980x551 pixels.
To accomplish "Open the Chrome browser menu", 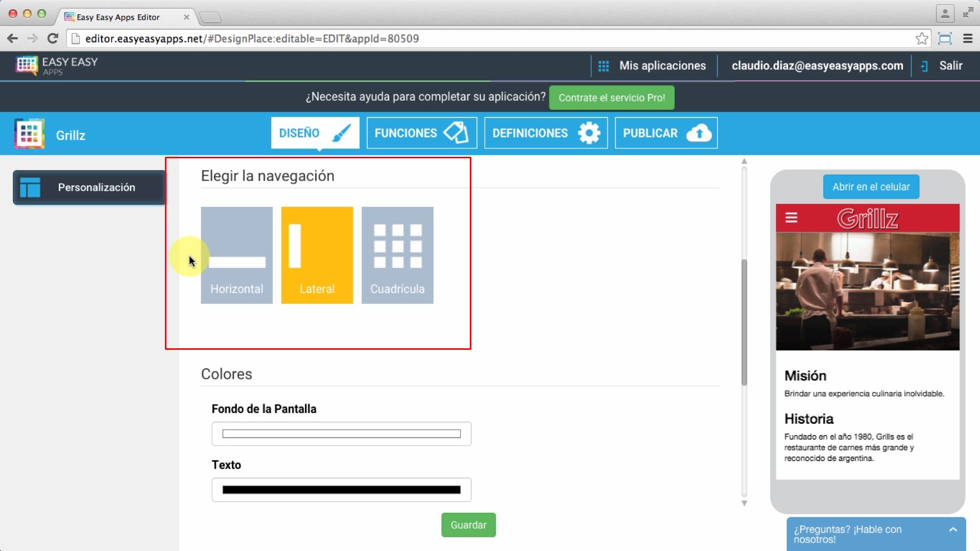I will (968, 38).
